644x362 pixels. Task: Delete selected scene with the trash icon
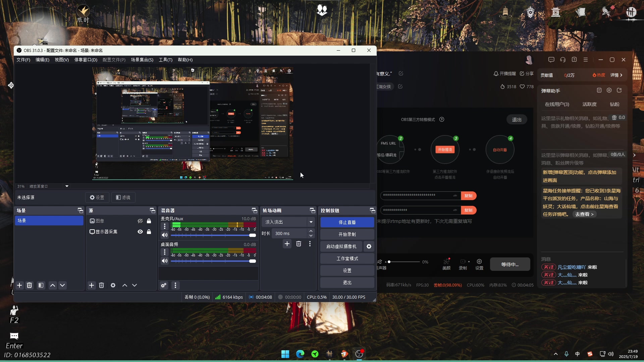[x=29, y=285]
